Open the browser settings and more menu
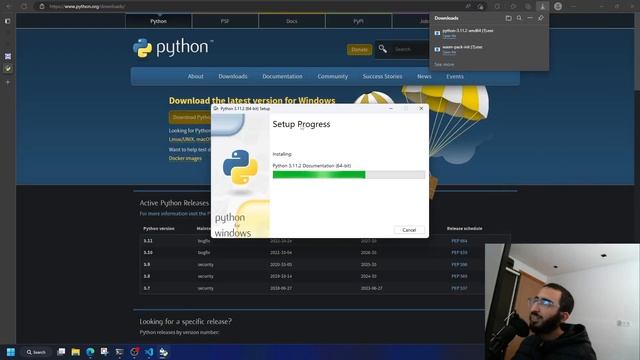Screen dimensions: 640x360 (x=573, y=7)
